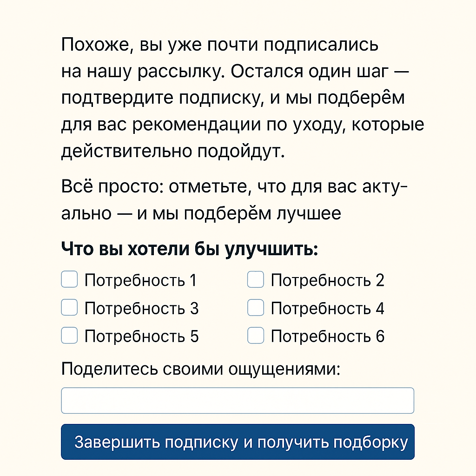Click the Потребность 6 label text

point(327,336)
